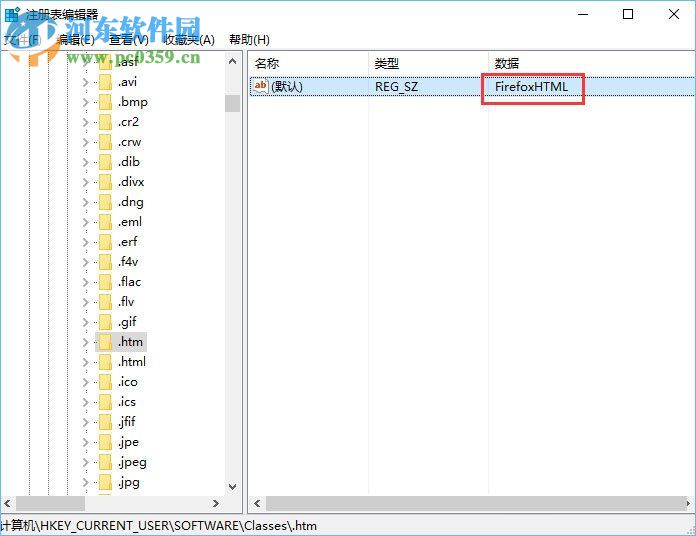Click the folder icon next to .html
This screenshot has height=536, width=696.
coord(105,362)
